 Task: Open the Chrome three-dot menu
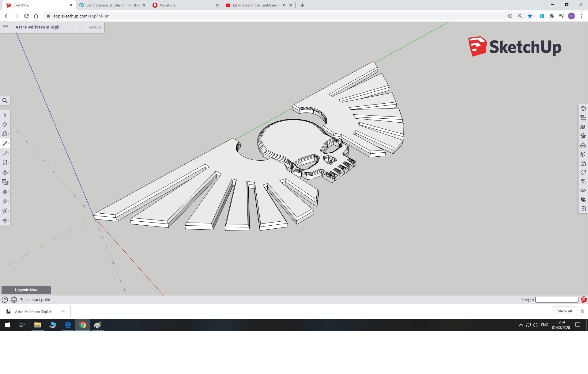581,16
